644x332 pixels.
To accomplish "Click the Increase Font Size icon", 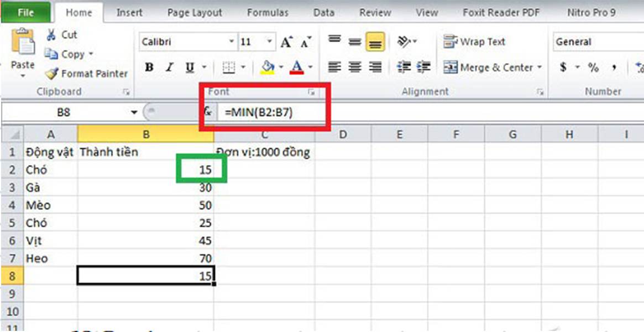I will click(285, 41).
